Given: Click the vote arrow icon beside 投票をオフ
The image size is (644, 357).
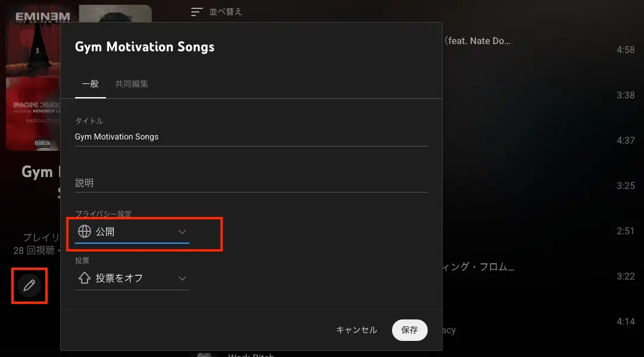Looking at the screenshot, I should 84,278.
